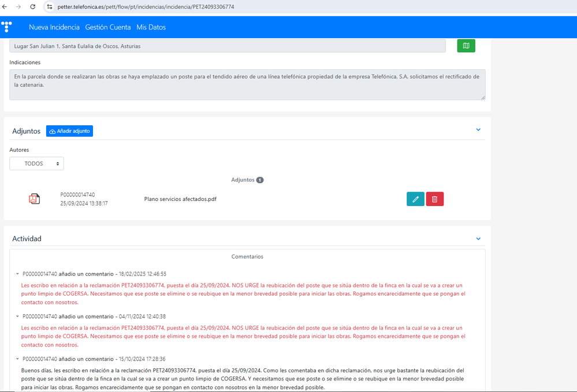Open the Autores TODOS dropdown
The width and height of the screenshot is (577, 392).
36,164
